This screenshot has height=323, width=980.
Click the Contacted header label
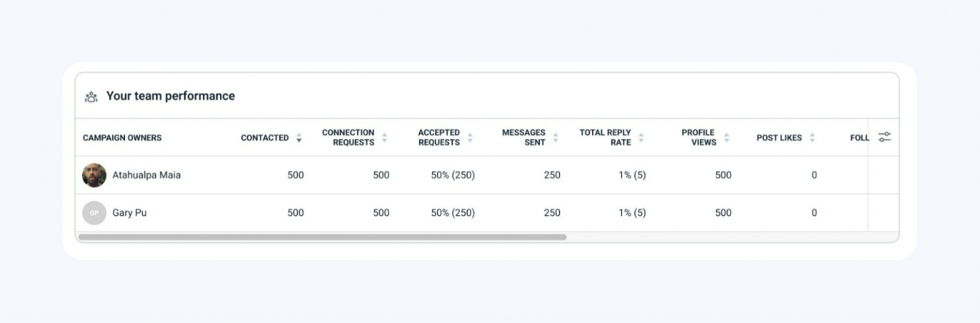click(265, 138)
